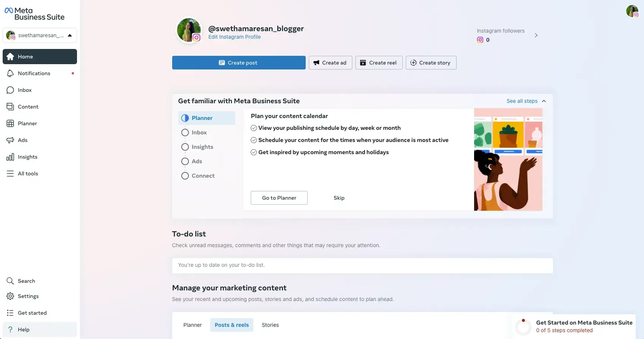The width and height of the screenshot is (644, 339).
Task: Click the Notifications bell icon
Action: (x=10, y=73)
